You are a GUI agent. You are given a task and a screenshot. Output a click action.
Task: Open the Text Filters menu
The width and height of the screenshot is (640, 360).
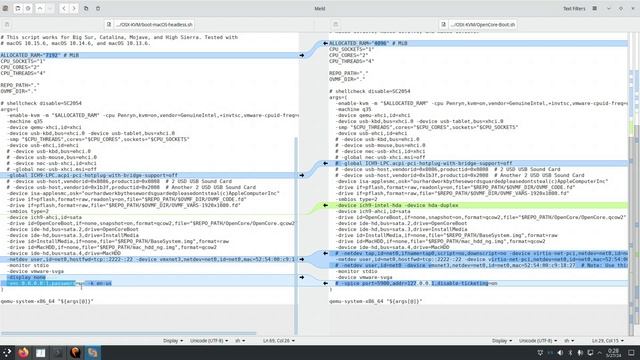(574, 8)
